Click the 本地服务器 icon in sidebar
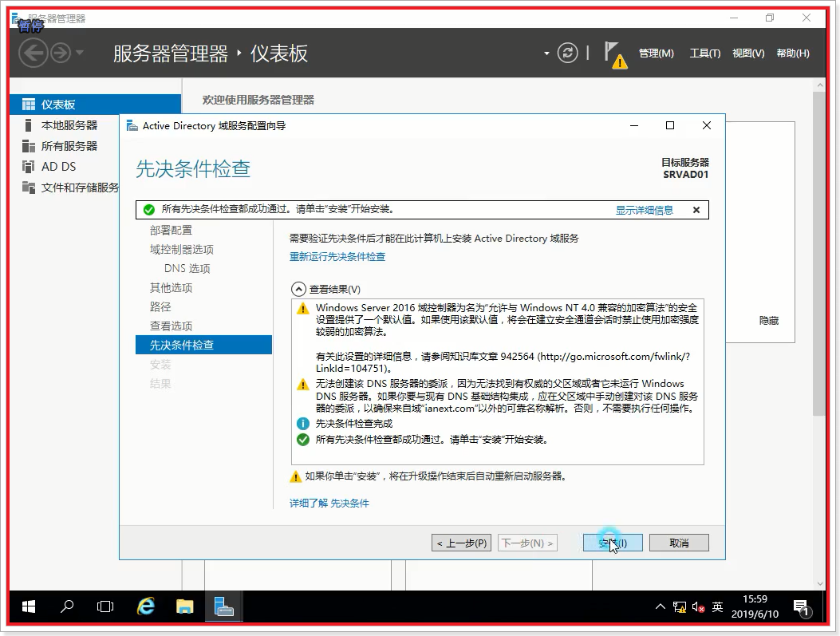 click(x=29, y=125)
